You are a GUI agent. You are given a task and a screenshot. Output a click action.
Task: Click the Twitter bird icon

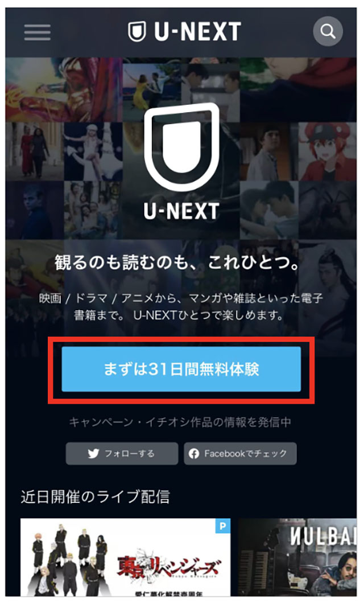(x=93, y=453)
